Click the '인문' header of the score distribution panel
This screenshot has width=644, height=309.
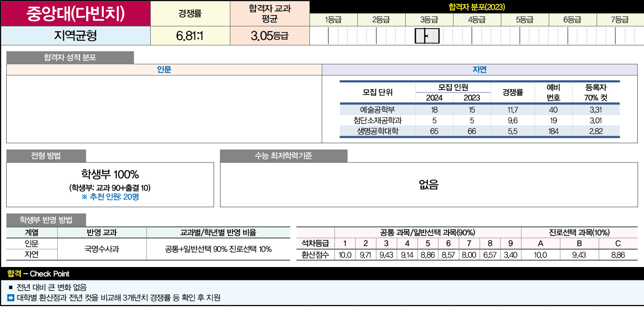coord(164,70)
